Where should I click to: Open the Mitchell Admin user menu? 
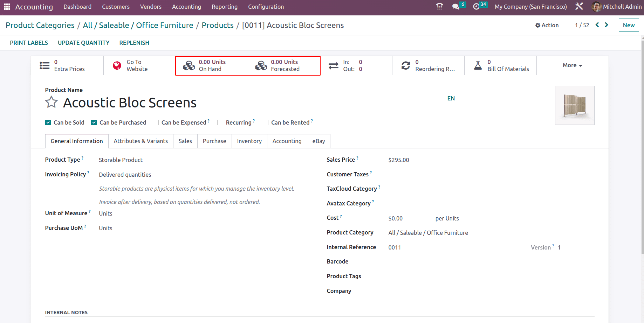point(617,7)
